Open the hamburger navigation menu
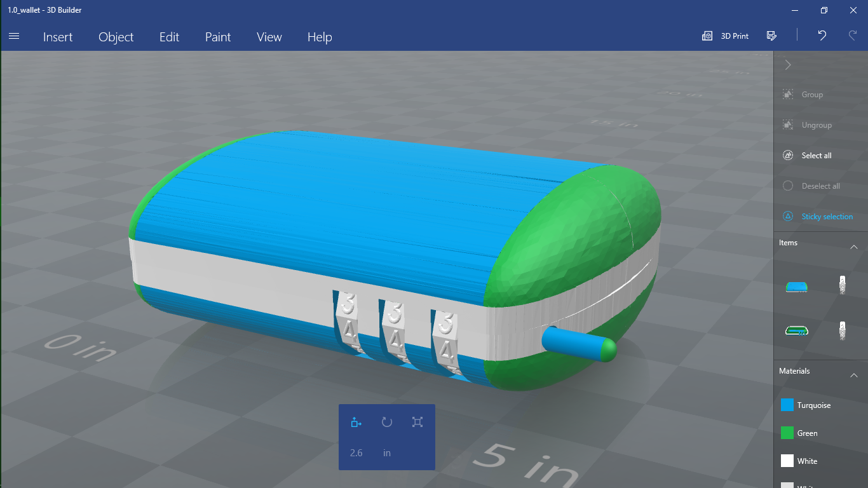868x488 pixels. 14,36
